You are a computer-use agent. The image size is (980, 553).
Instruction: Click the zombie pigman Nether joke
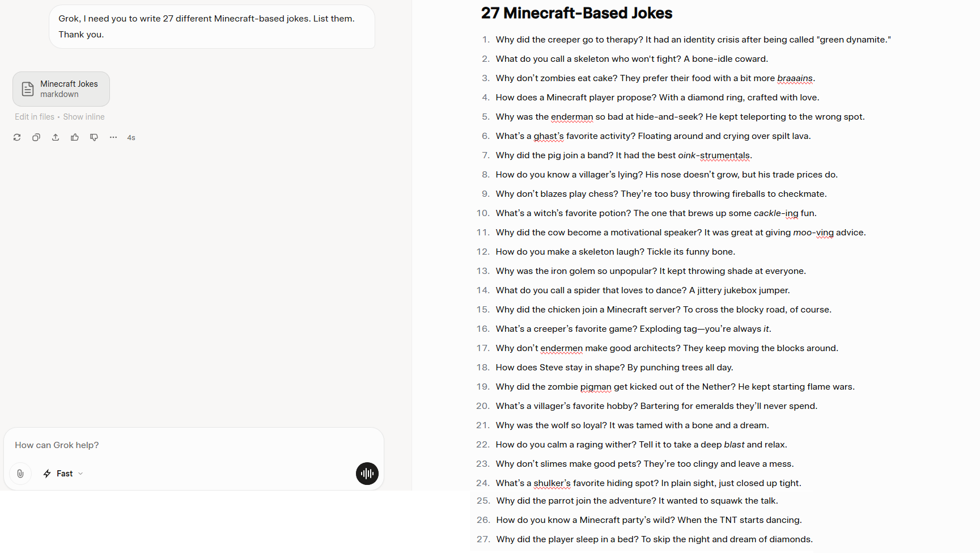tap(675, 387)
